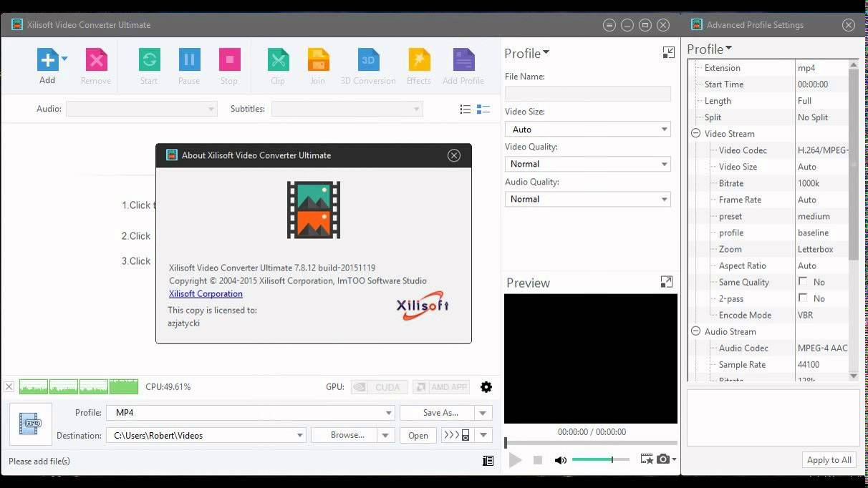Click the MP4 profile thumbnail icon
868x488 pixels.
coord(31,424)
